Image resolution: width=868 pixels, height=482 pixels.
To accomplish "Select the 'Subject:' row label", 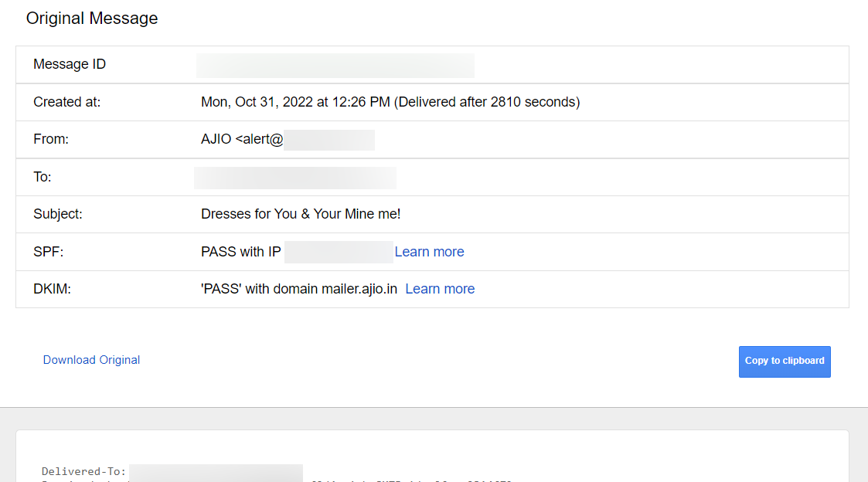I will coord(57,214).
